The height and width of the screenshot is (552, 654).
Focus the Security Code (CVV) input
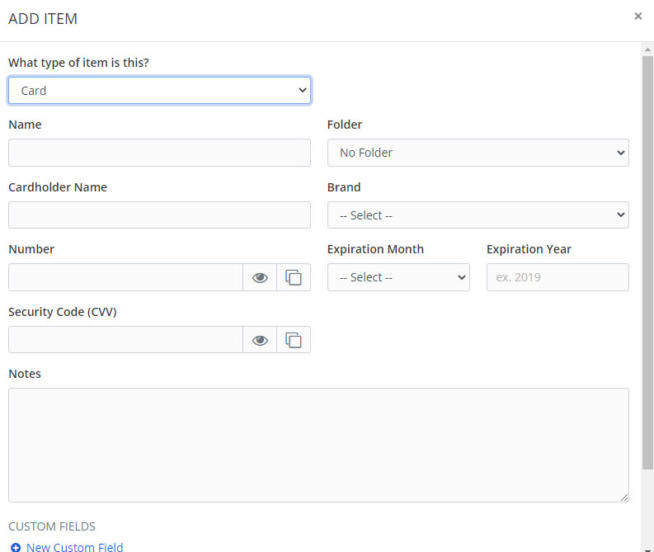[125, 340]
